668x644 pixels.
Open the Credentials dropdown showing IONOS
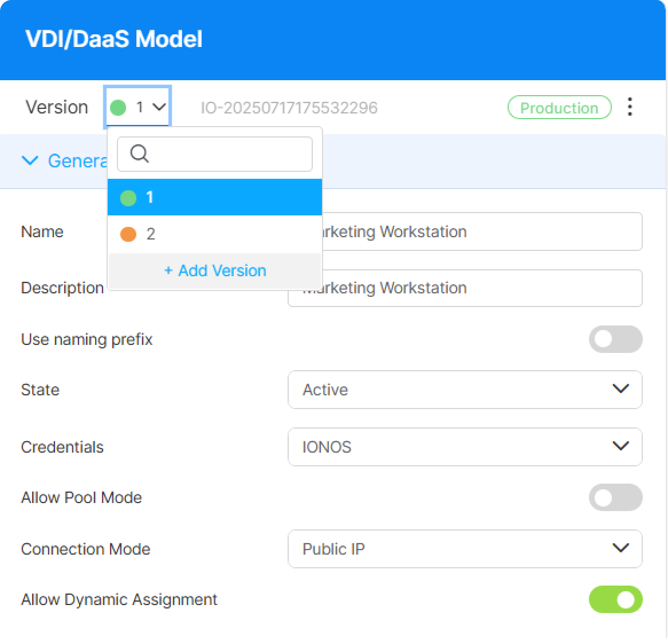click(465, 447)
